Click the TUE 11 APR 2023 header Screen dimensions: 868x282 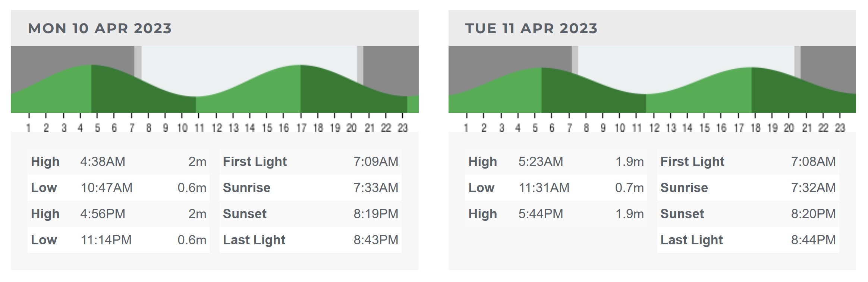(531, 28)
